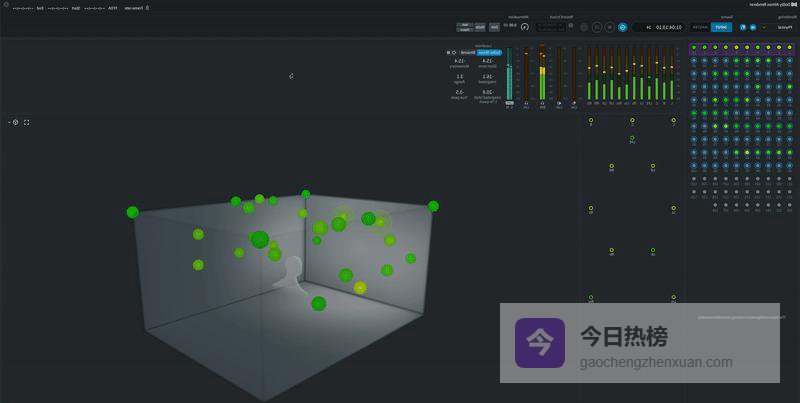This screenshot has width=800, height=403.
Task: Click the blue sync icon beside the timecode
Action: click(623, 28)
